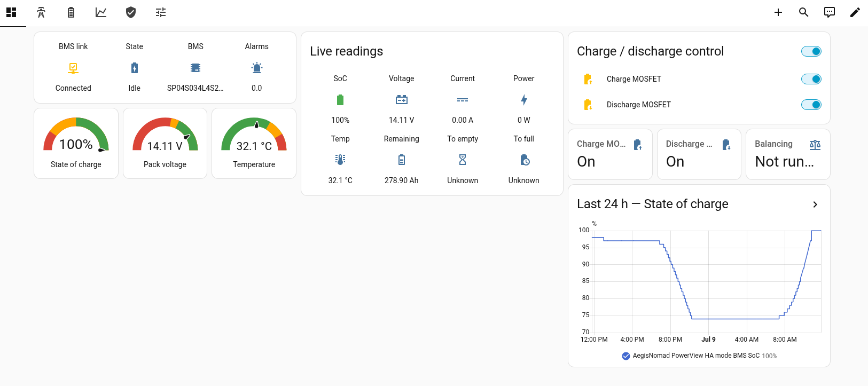
Task: Open the shield protection tab
Action: [131, 12]
